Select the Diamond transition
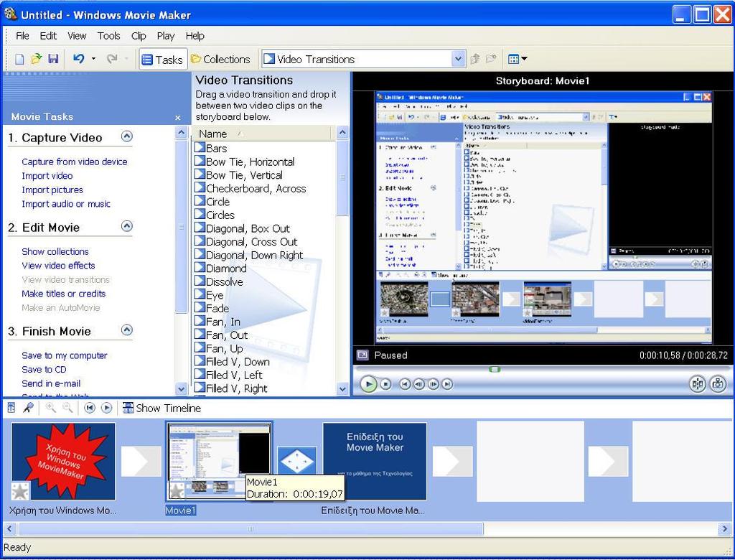This screenshot has width=735, height=560. [x=220, y=269]
